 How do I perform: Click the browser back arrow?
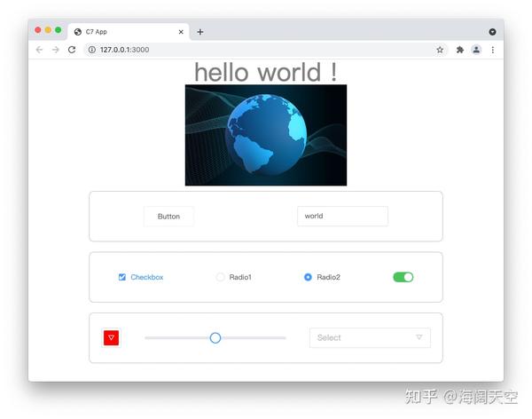[x=39, y=50]
